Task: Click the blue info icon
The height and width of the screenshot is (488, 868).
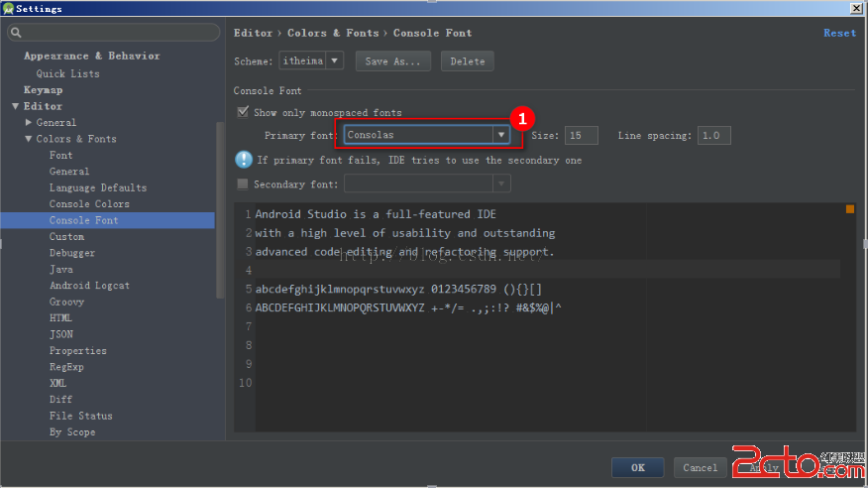Action: tap(244, 160)
